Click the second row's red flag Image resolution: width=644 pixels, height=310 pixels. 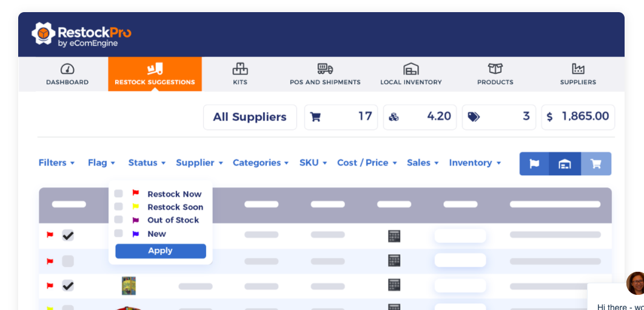pos(50,261)
